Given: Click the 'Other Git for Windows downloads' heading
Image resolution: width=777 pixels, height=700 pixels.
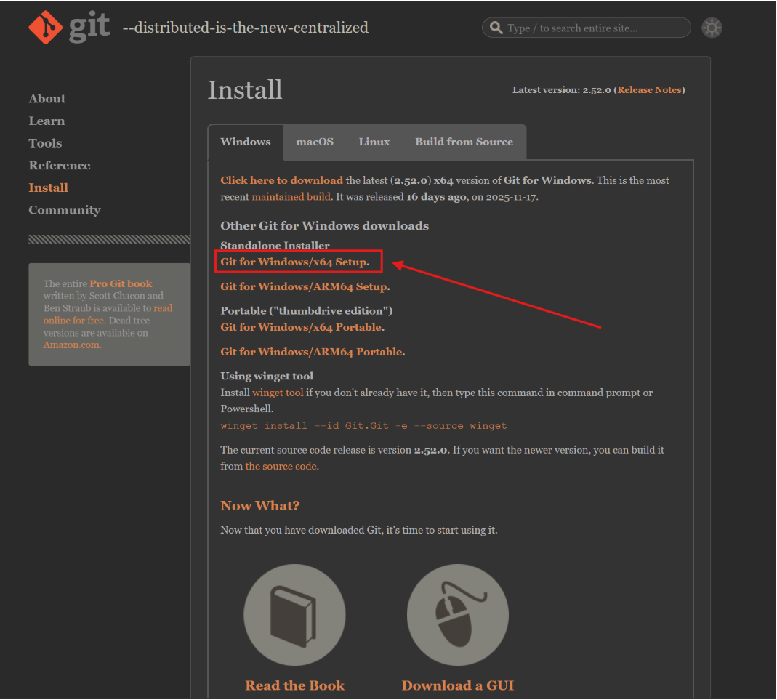Looking at the screenshot, I should (x=325, y=226).
